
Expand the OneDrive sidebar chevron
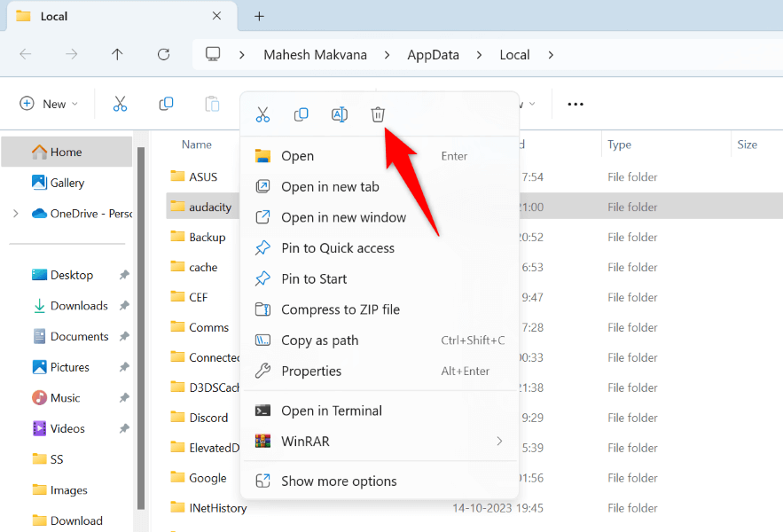[x=15, y=213]
